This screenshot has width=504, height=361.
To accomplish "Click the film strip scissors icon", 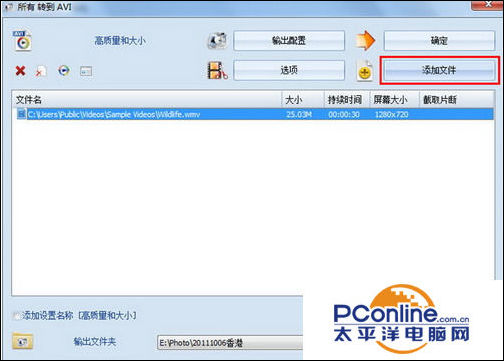I will [x=217, y=70].
